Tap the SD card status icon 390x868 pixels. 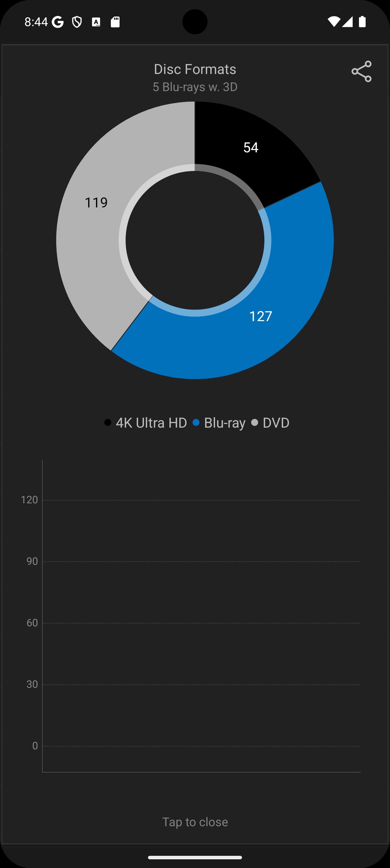click(x=115, y=22)
